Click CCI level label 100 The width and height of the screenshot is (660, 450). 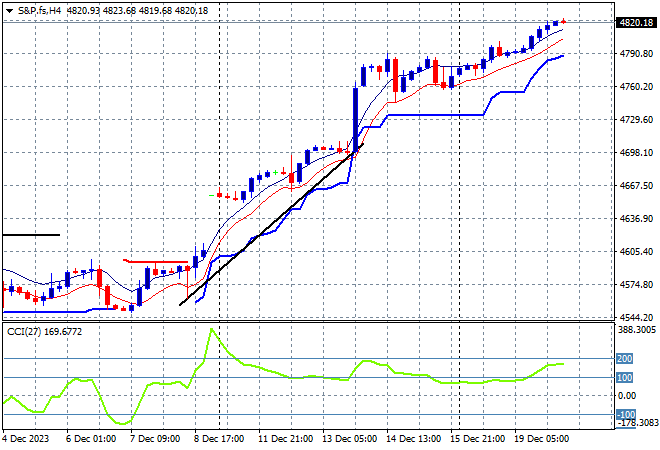[x=624, y=378]
